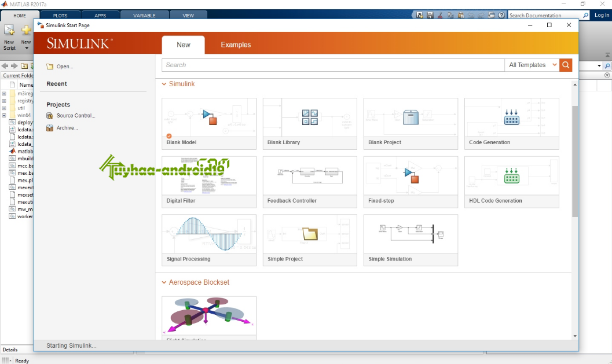The height and width of the screenshot is (364, 612).
Task: Click the Simulink template Search field
Action: coord(333,65)
